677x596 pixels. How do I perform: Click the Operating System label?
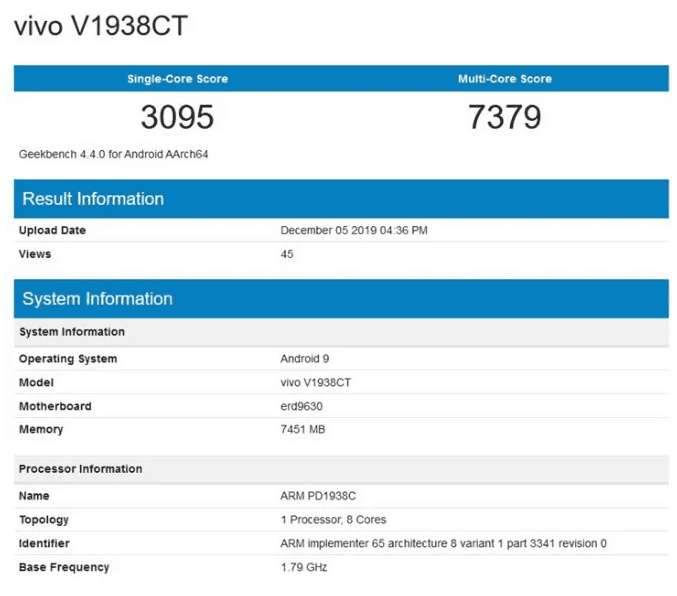[x=68, y=359]
